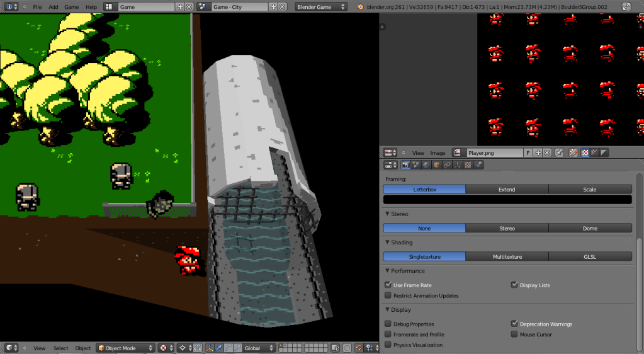644x354 pixels.
Task: Collapse the Performance panel
Action: (x=387, y=270)
